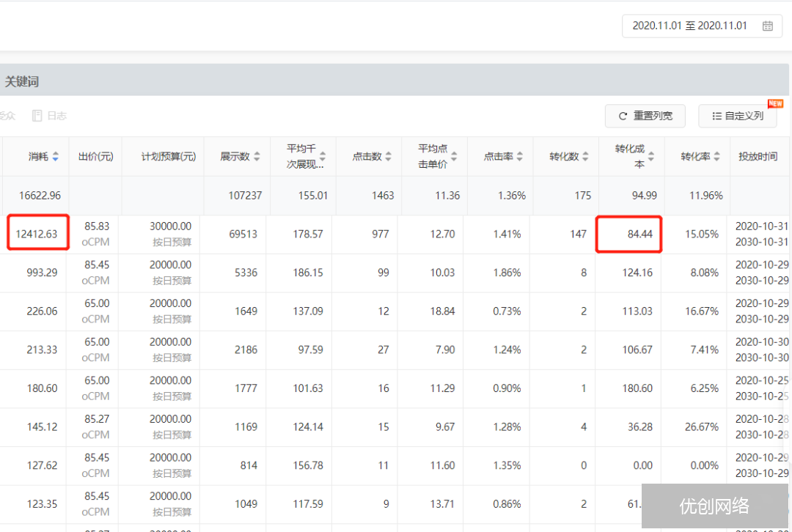The height and width of the screenshot is (532, 792).
Task: Sort by 转化数 column arrows
Action: pos(585,157)
